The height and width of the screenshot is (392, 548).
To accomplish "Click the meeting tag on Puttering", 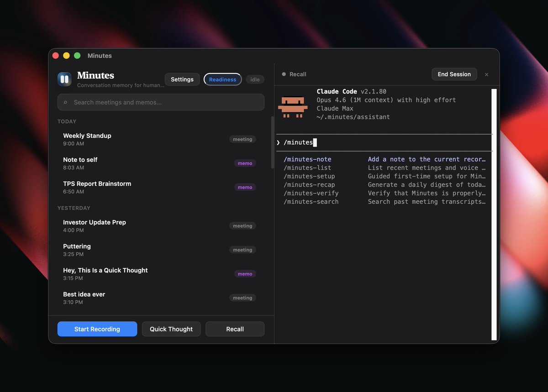I will coord(242,250).
